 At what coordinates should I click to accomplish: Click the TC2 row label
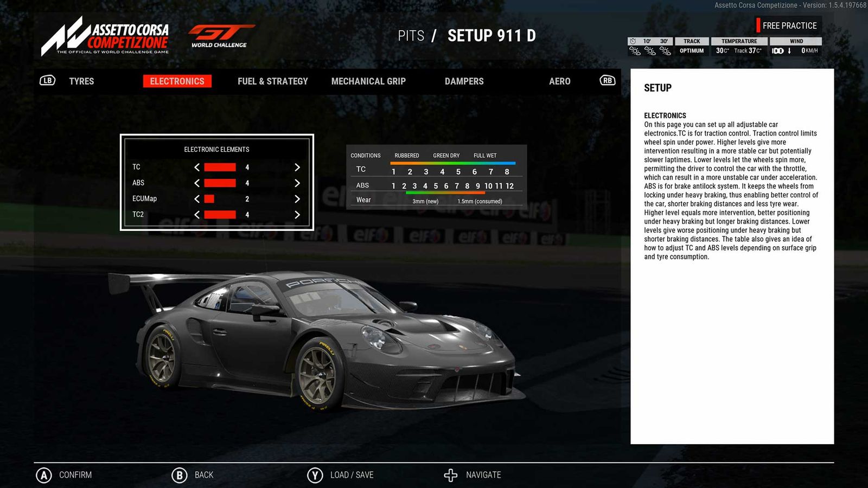pyautogui.click(x=138, y=215)
